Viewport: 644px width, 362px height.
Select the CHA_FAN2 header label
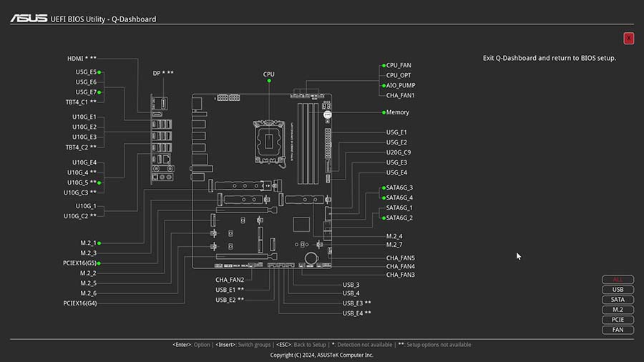coord(230,280)
